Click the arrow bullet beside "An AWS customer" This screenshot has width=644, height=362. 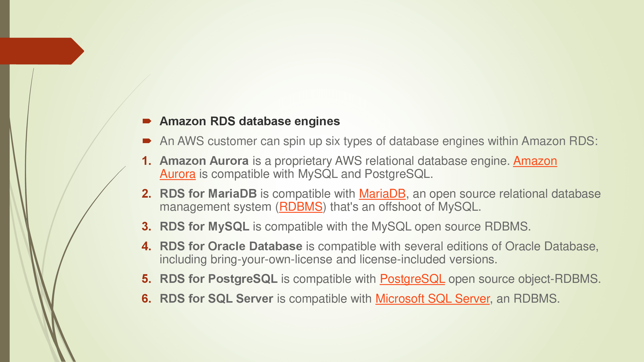(147, 141)
